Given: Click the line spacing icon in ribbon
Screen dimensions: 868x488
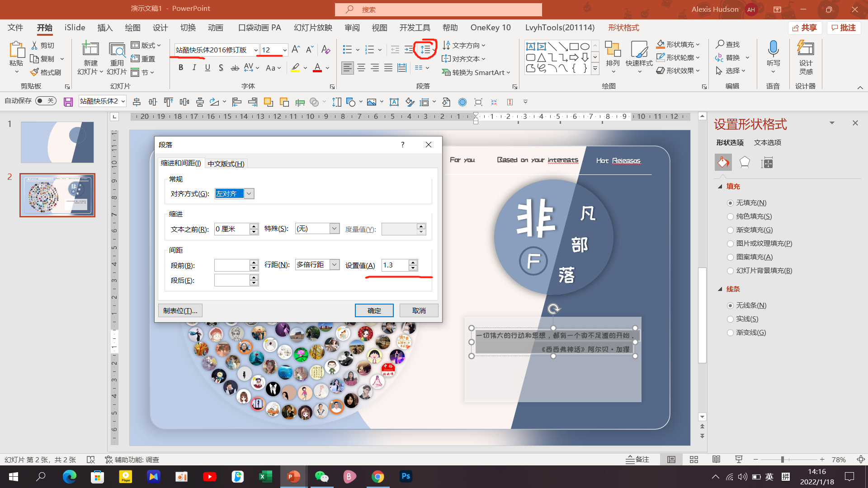Looking at the screenshot, I should [425, 50].
